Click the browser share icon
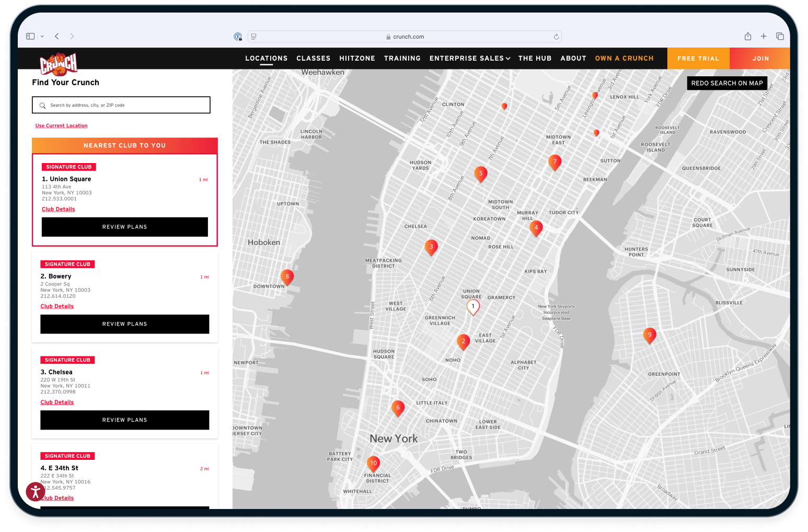This screenshot has width=808, height=532. click(748, 36)
